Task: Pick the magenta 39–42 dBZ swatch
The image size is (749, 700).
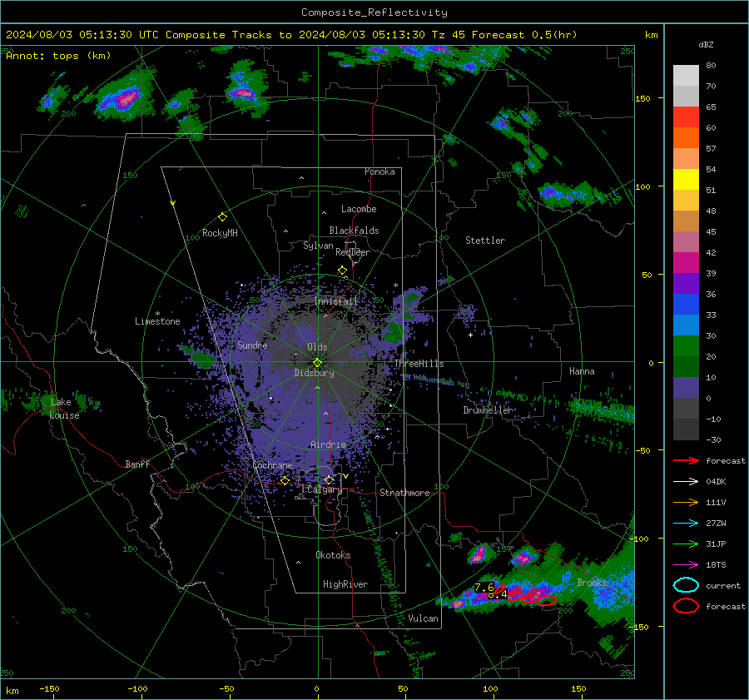Action: point(686,263)
